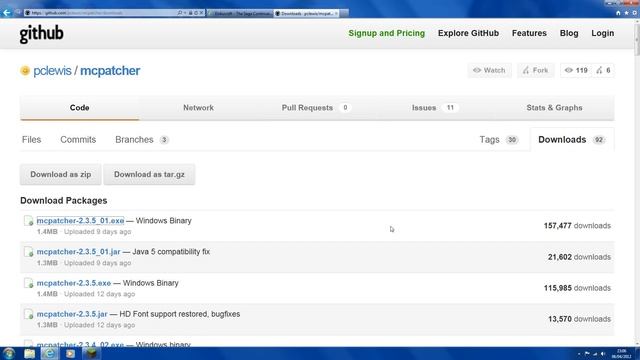The image size is (640, 360).
Task: Click the Action Center flag tray icon
Action: click(587, 354)
